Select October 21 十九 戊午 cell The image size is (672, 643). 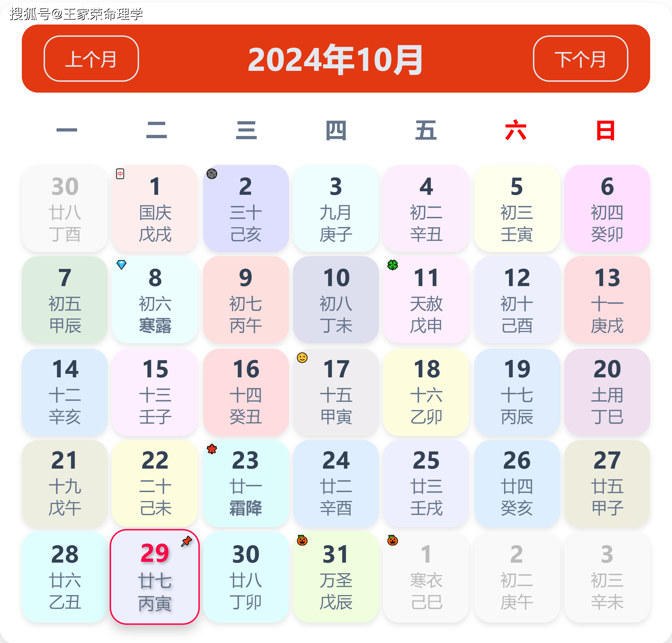pos(65,483)
